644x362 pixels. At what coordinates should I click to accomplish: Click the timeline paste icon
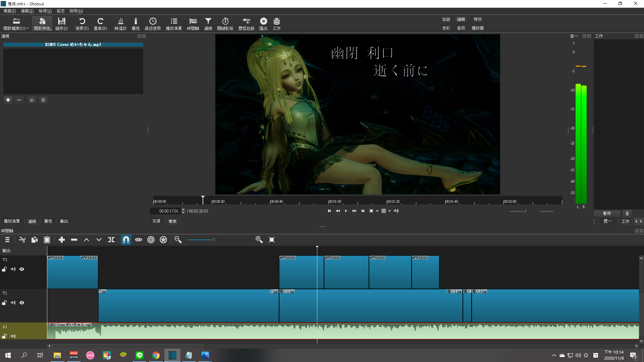coord(47,240)
